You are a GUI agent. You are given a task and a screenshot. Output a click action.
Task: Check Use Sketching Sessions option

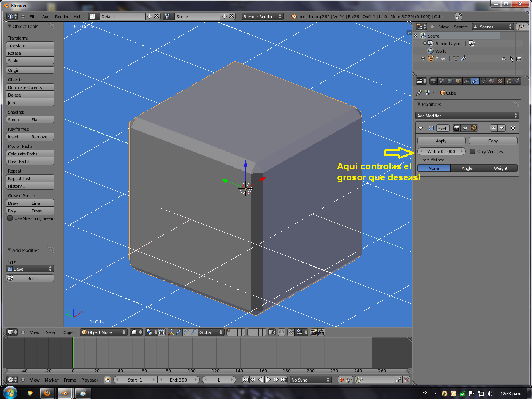[10, 218]
